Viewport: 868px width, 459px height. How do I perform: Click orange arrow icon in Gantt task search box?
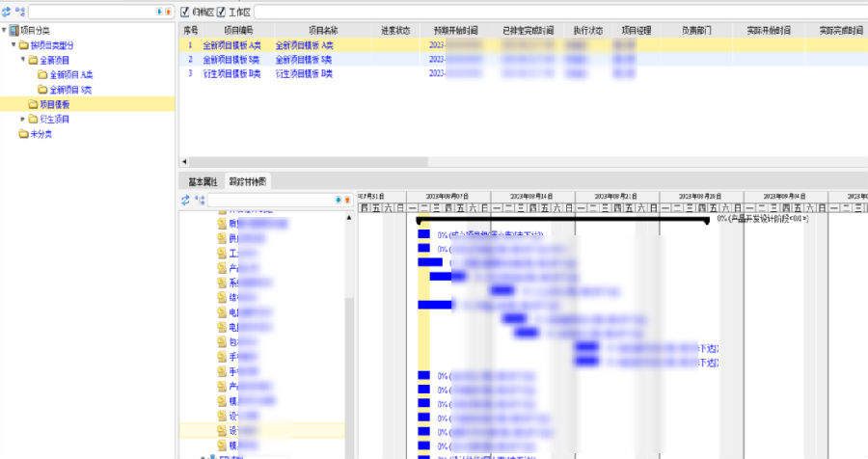(x=347, y=200)
